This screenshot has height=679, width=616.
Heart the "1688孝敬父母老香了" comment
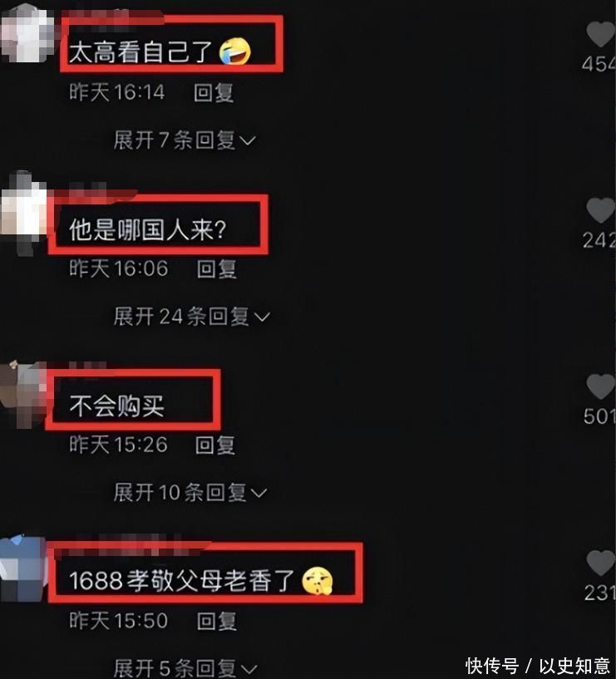tap(601, 563)
